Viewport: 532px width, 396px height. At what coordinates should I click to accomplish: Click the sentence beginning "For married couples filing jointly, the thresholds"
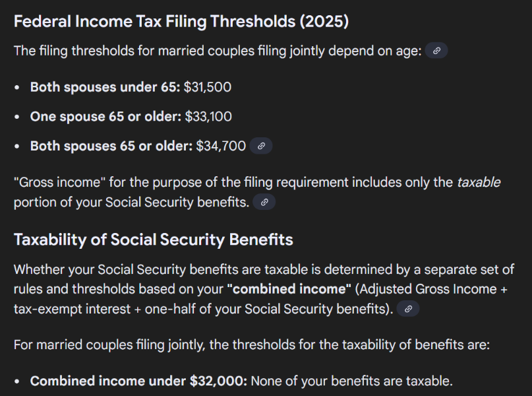click(251, 345)
